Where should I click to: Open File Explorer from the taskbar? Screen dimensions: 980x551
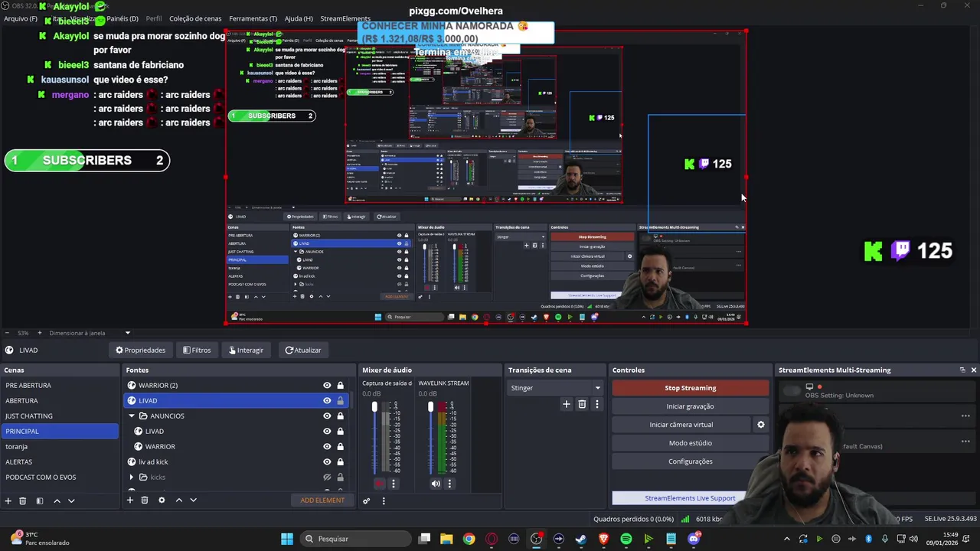(446, 539)
